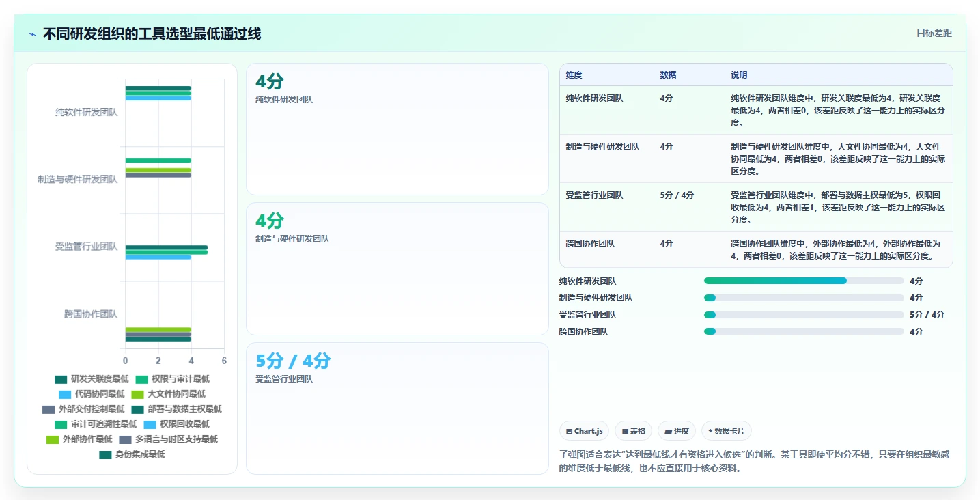The width and height of the screenshot is (980, 500).
Task: Select the 制造与硬件研发团队 table row name
Action: click(x=603, y=147)
